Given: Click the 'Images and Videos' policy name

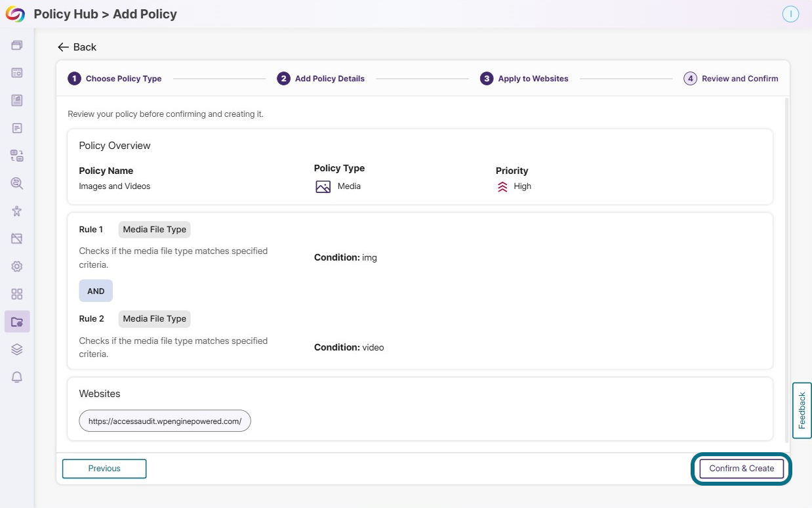Looking at the screenshot, I should pyautogui.click(x=115, y=186).
